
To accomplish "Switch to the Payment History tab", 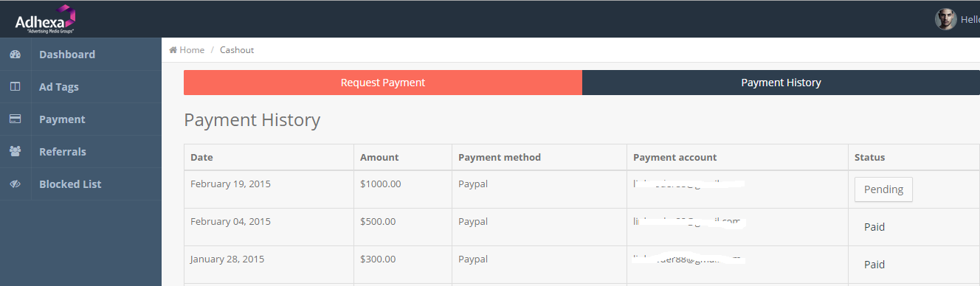I will (x=781, y=83).
